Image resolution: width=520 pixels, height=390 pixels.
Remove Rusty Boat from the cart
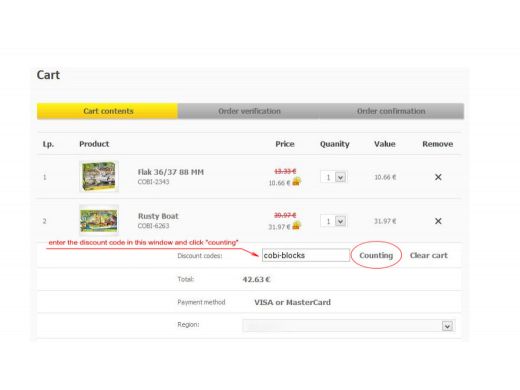tap(438, 221)
